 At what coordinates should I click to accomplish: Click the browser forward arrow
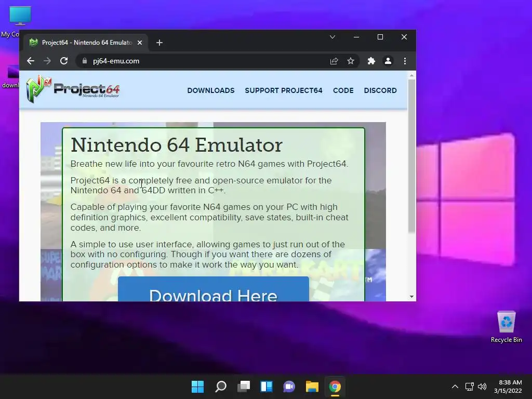point(47,61)
